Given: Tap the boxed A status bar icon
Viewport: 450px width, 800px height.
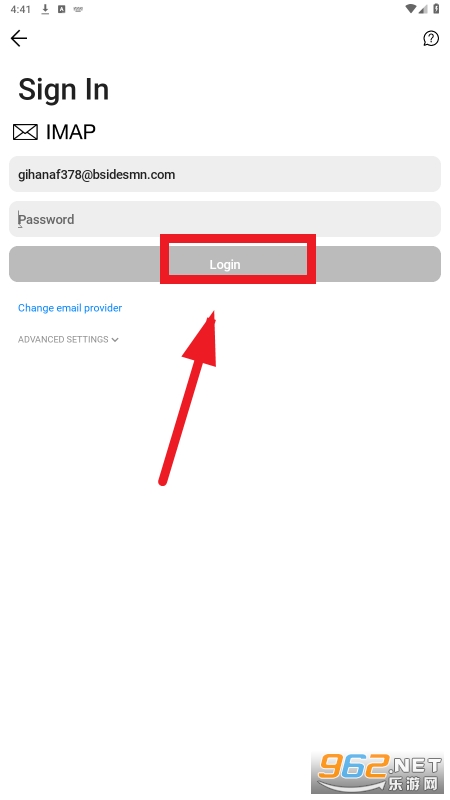Looking at the screenshot, I should point(62,9).
